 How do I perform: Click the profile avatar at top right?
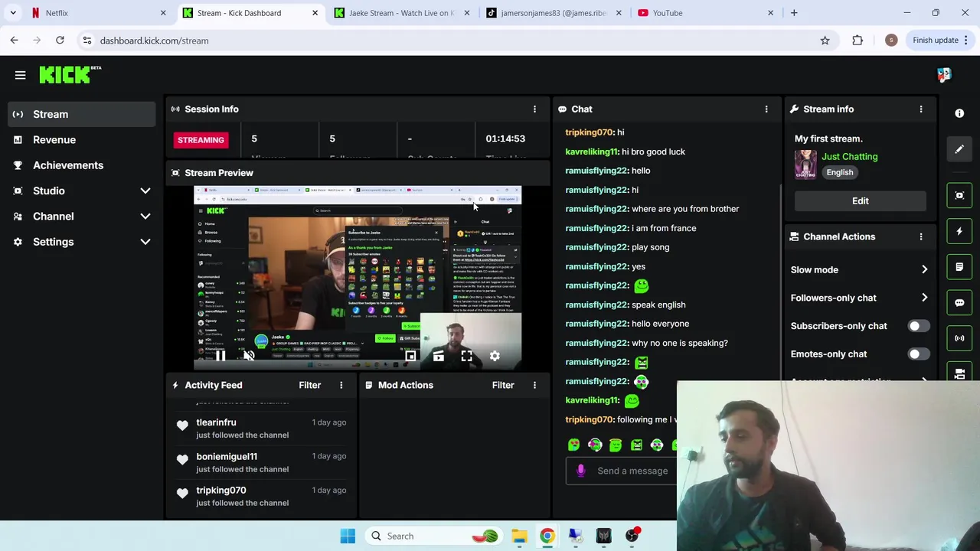(x=944, y=74)
